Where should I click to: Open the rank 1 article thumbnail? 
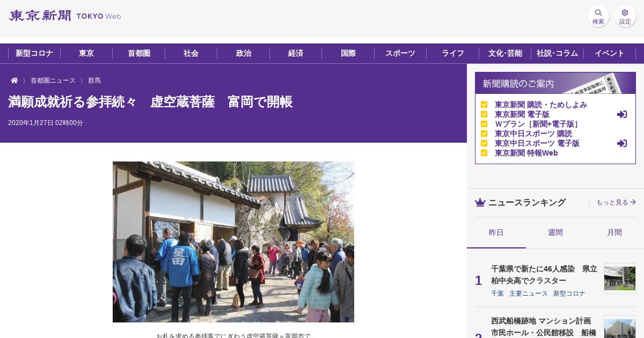[x=620, y=278]
